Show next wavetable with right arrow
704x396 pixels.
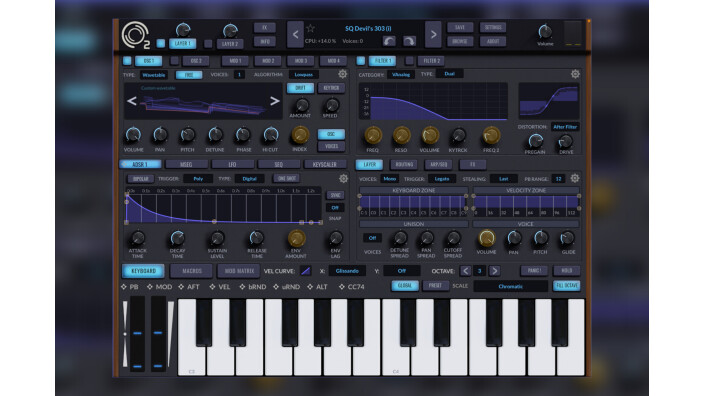pos(275,101)
